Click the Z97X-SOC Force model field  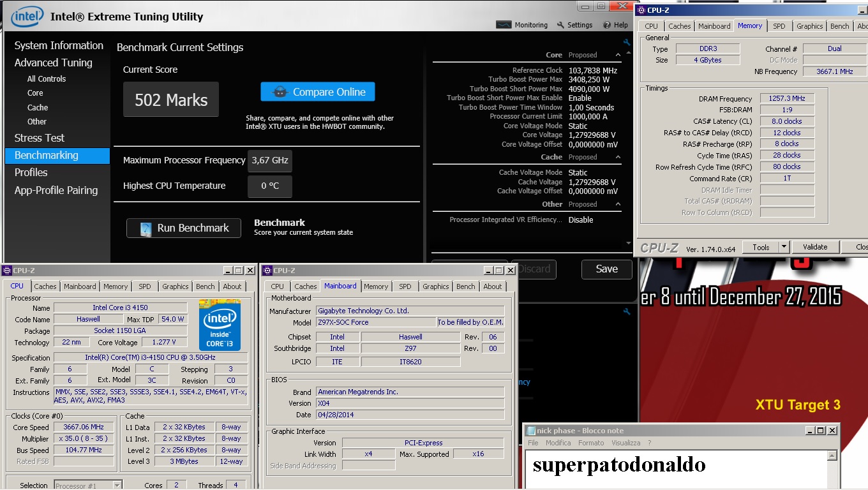click(x=376, y=322)
